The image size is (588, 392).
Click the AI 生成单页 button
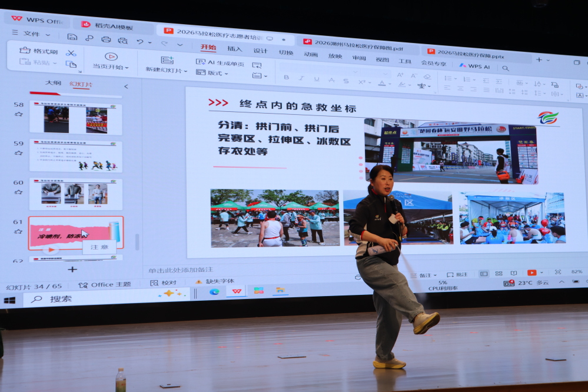pos(220,62)
